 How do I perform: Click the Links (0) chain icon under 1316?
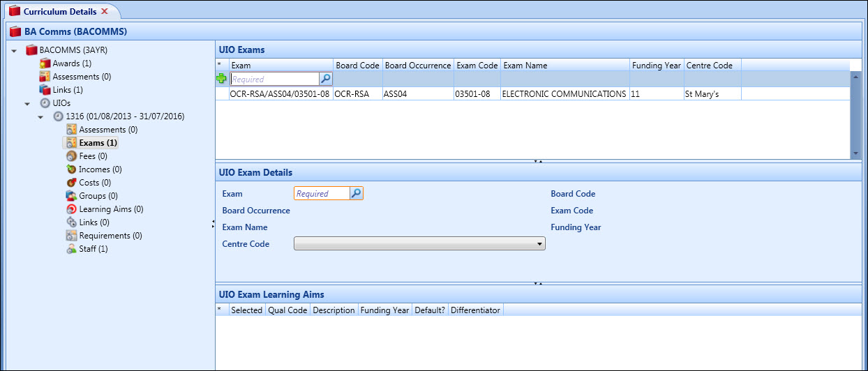click(71, 222)
